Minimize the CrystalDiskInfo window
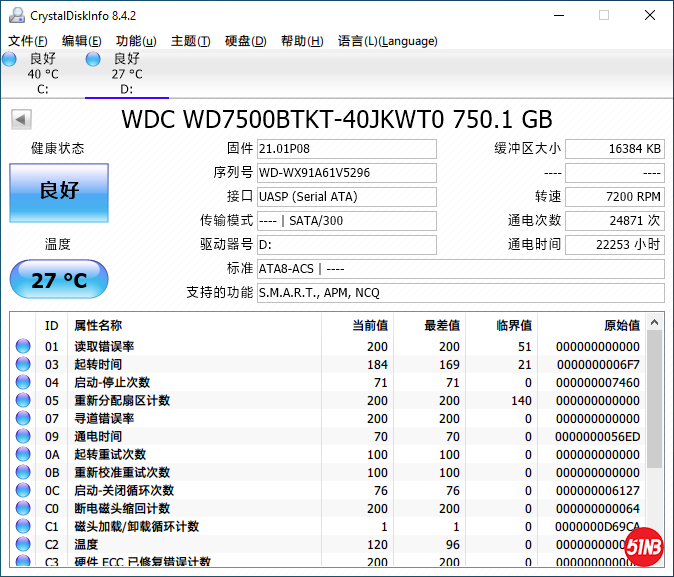The image size is (674, 577). point(559,15)
